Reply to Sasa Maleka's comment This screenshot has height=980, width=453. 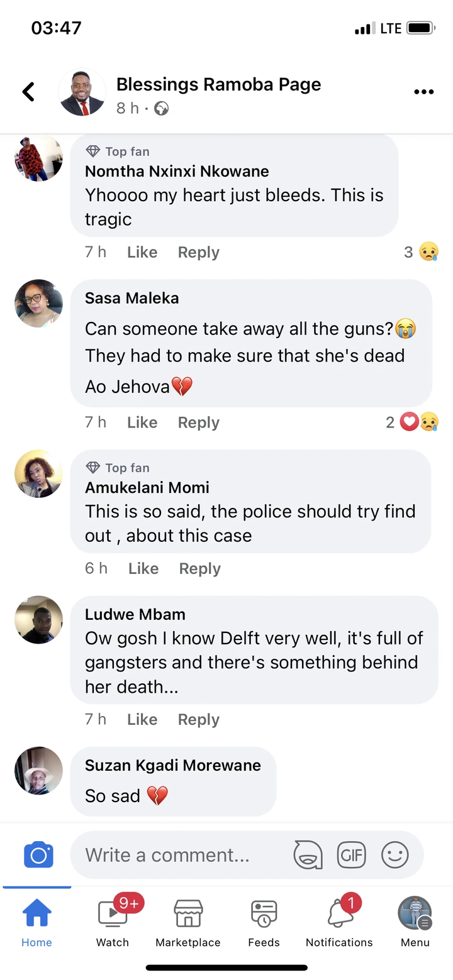point(199,422)
